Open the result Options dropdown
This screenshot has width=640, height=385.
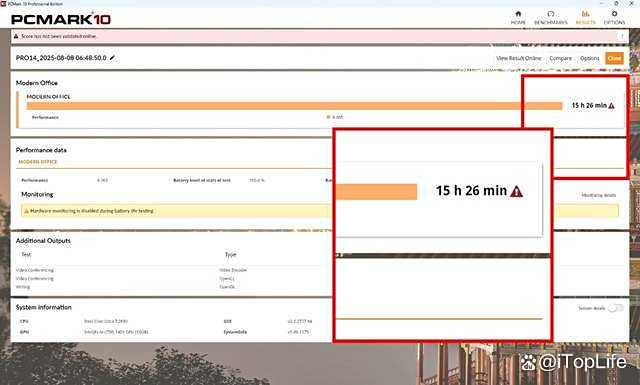589,58
